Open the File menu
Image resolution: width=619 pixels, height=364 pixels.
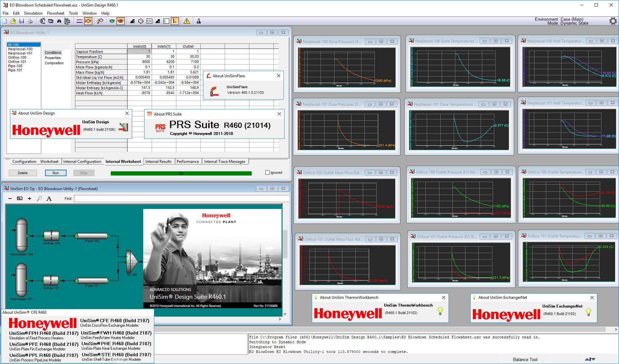tap(6, 13)
